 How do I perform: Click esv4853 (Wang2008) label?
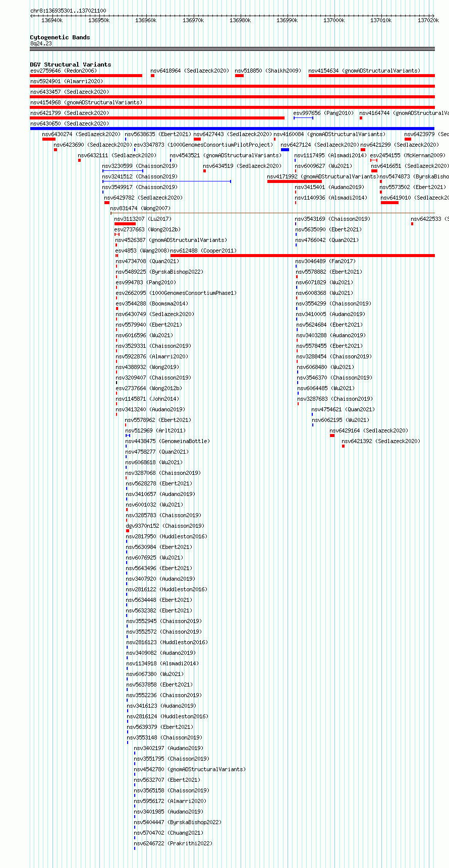(x=143, y=251)
